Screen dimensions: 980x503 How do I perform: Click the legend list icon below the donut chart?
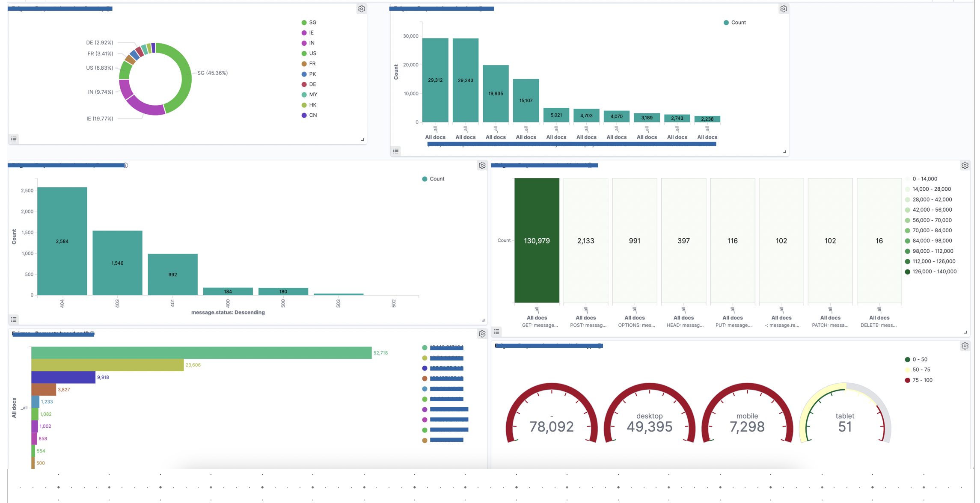pyautogui.click(x=13, y=139)
